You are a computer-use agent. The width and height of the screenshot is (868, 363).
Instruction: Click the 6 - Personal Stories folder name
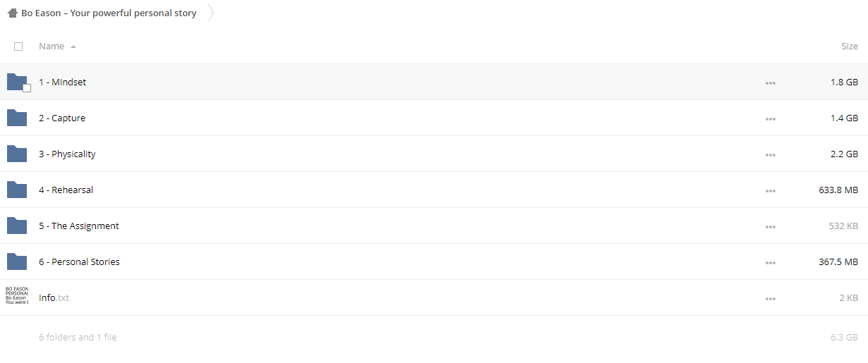79,262
